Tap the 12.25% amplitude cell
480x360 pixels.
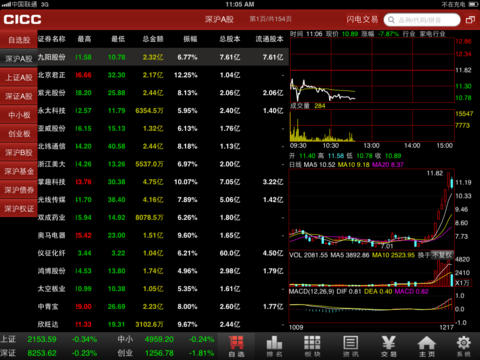186,75
